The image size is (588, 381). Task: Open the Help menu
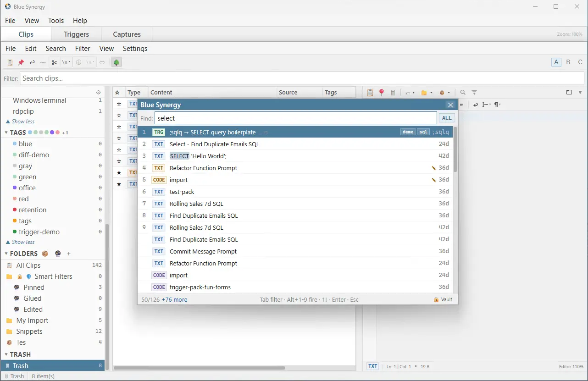tap(80, 21)
